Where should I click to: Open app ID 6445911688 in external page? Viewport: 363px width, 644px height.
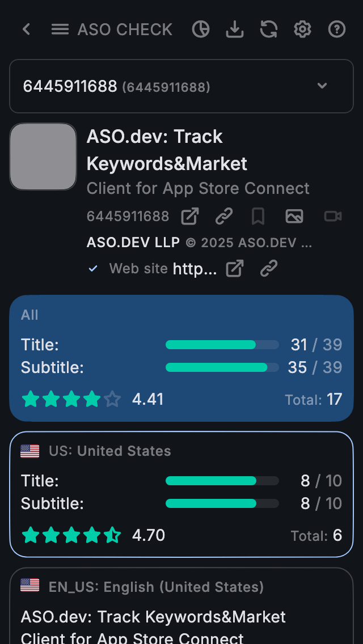click(x=190, y=216)
